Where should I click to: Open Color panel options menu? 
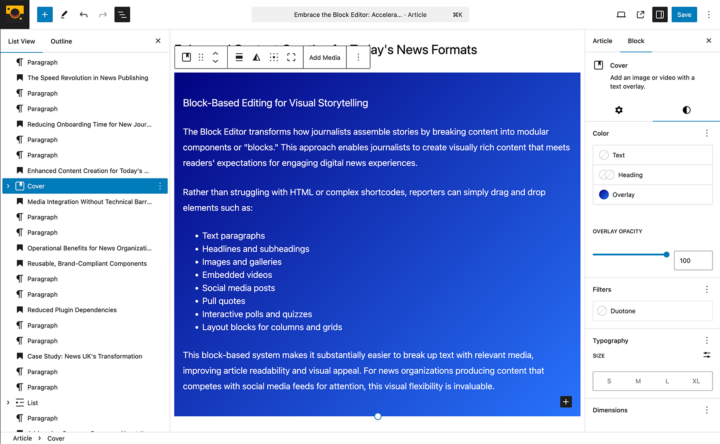(707, 133)
